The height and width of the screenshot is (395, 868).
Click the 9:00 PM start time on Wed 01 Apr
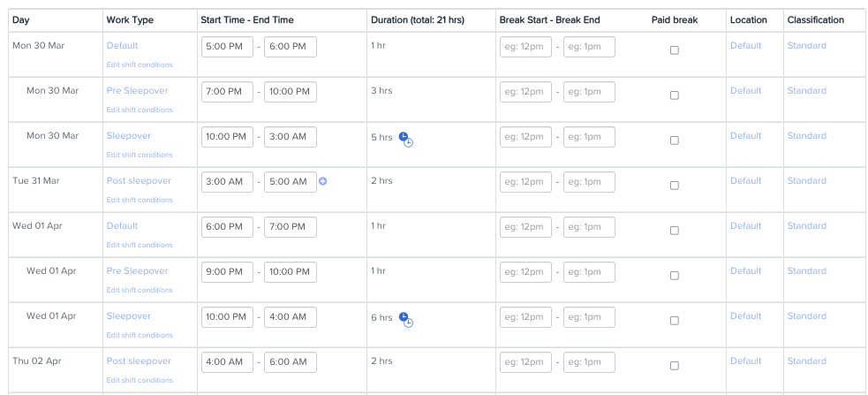pyautogui.click(x=227, y=272)
